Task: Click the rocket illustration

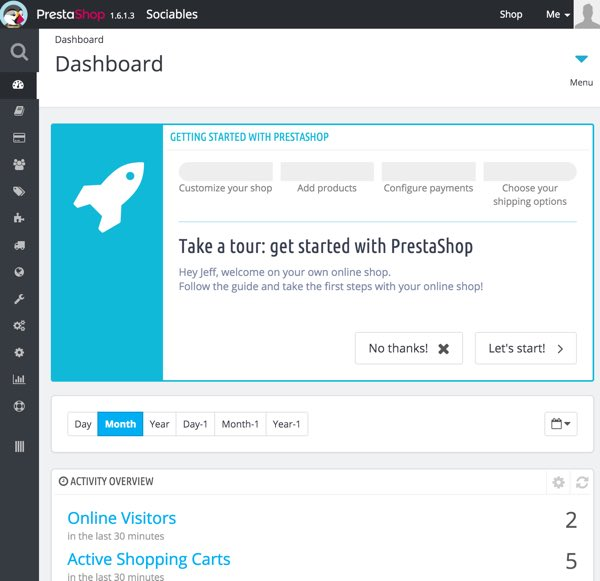Action: 109,197
